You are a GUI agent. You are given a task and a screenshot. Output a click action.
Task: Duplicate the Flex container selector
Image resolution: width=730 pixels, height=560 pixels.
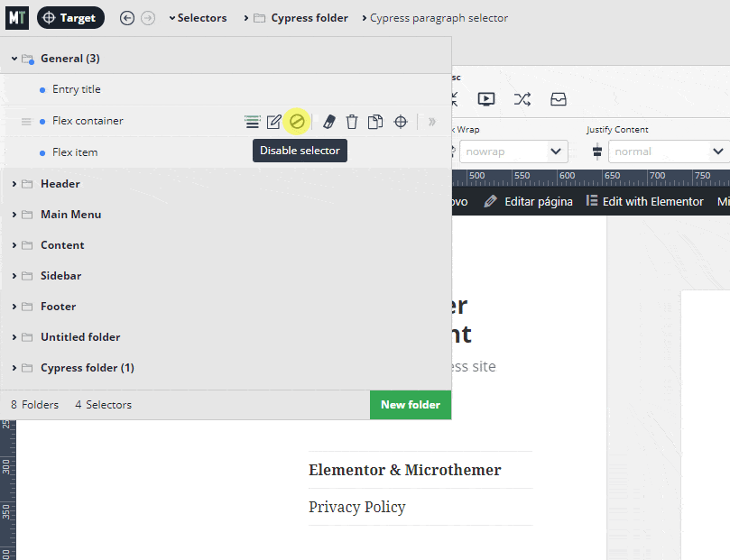click(374, 121)
